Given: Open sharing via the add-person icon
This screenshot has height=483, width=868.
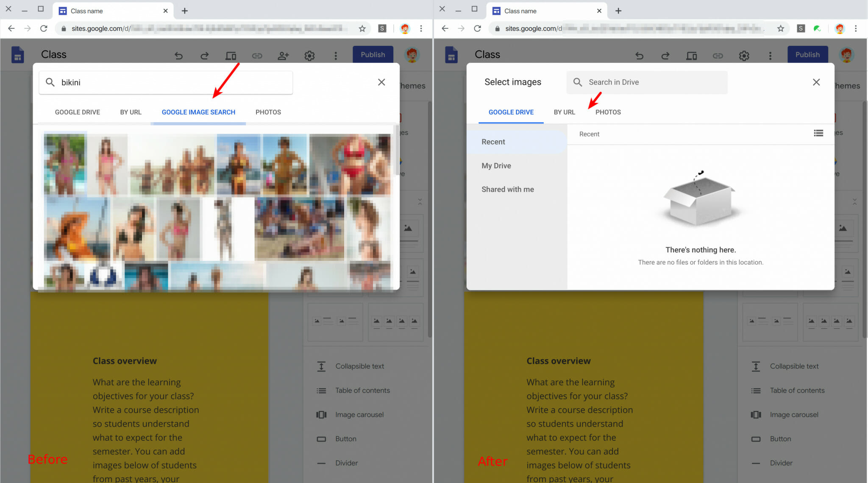Looking at the screenshot, I should coord(283,56).
